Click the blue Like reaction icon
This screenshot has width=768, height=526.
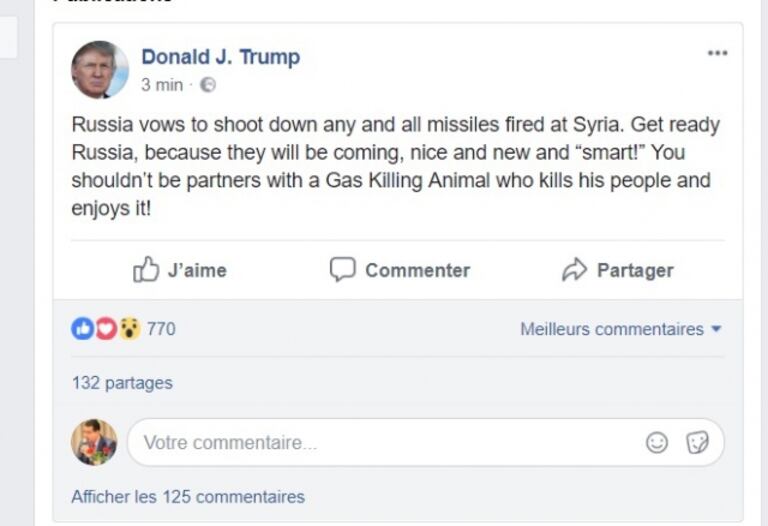[82, 329]
